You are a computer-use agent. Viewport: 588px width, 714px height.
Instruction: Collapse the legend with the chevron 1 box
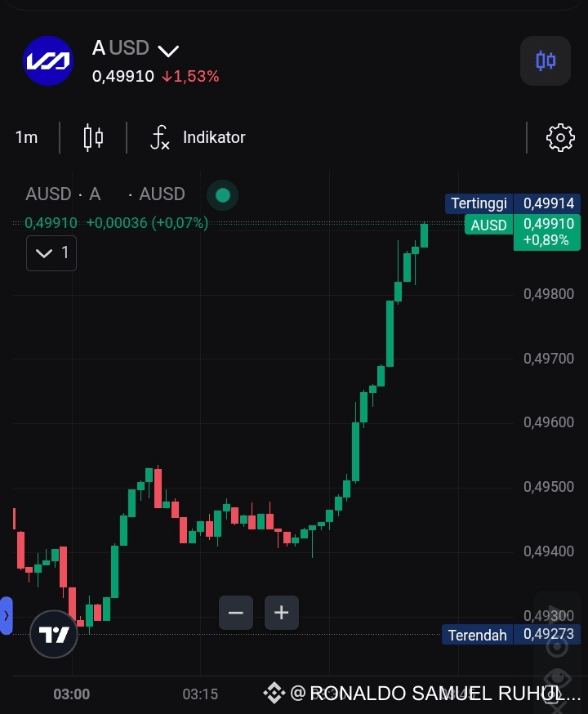(51, 252)
